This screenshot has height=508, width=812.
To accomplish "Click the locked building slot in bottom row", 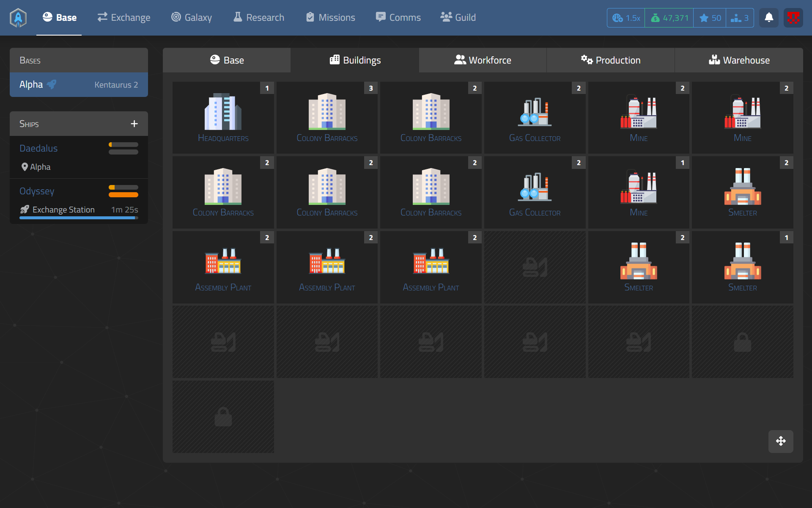I will 223,417.
